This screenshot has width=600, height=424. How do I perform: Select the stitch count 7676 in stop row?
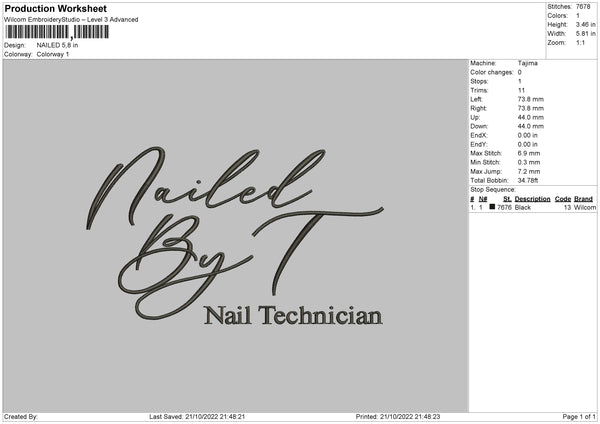tap(504, 207)
